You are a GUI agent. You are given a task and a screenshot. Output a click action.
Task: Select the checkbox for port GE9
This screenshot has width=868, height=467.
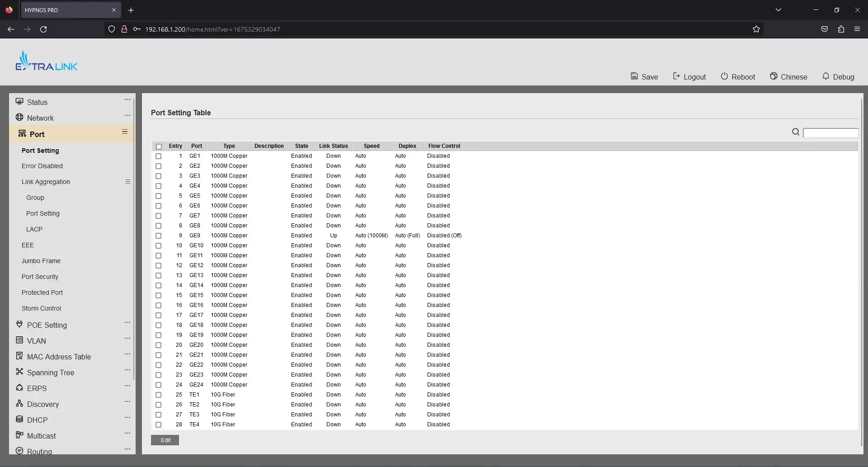[x=159, y=236]
